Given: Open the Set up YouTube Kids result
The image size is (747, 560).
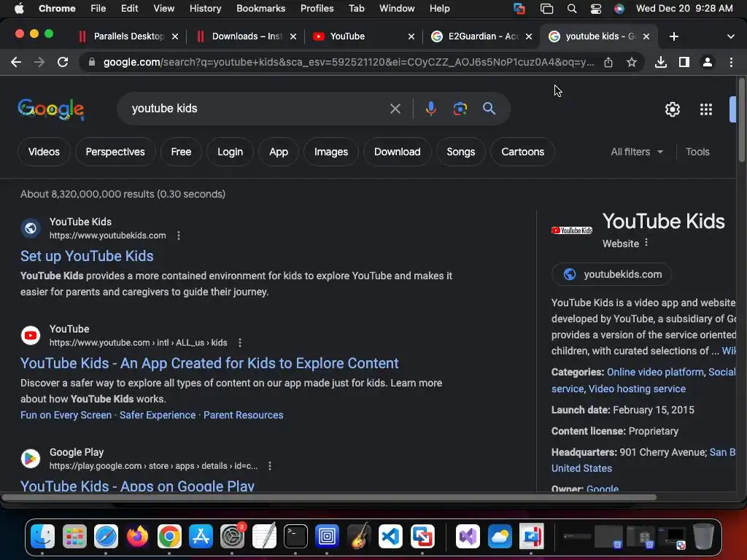Looking at the screenshot, I should 87,256.
